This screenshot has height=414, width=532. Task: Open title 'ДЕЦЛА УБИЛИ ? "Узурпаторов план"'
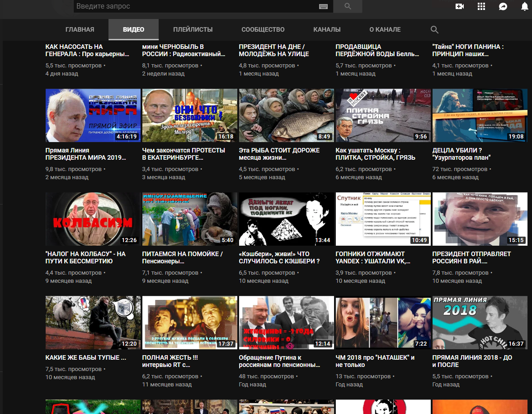pos(461,154)
